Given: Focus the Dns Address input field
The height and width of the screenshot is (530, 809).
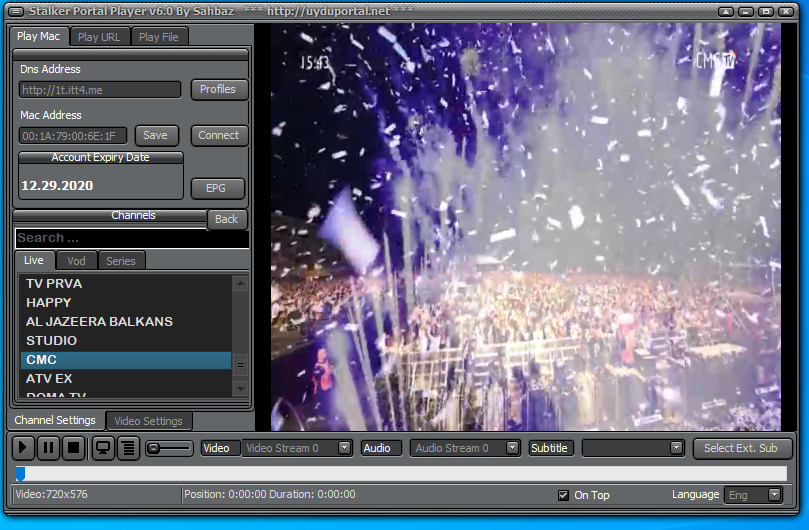Looking at the screenshot, I should [100, 90].
